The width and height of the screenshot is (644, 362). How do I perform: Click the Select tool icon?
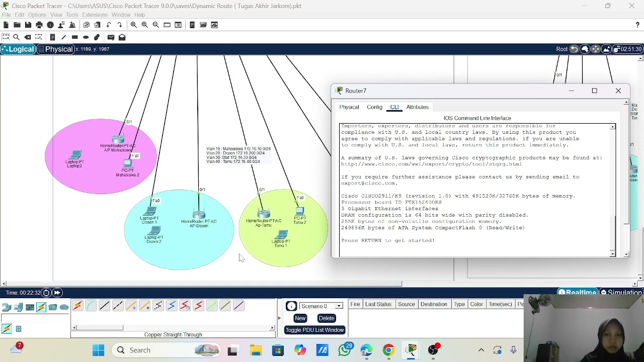[6, 37]
